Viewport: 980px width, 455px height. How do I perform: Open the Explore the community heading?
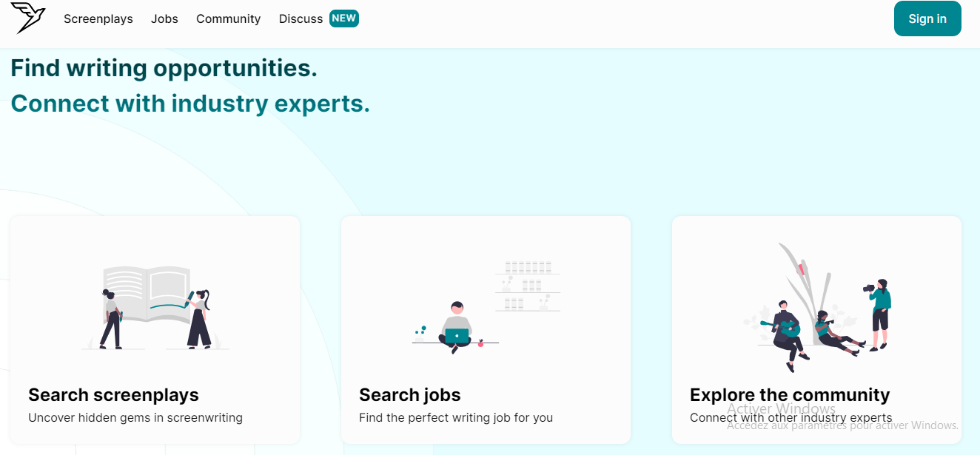click(x=790, y=395)
